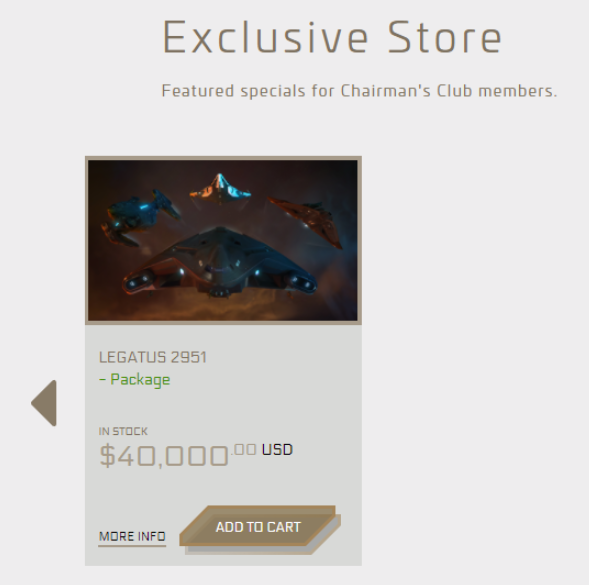This screenshot has width=589, height=585.
Task: Click the small top-center ship in image
Action: (220, 189)
